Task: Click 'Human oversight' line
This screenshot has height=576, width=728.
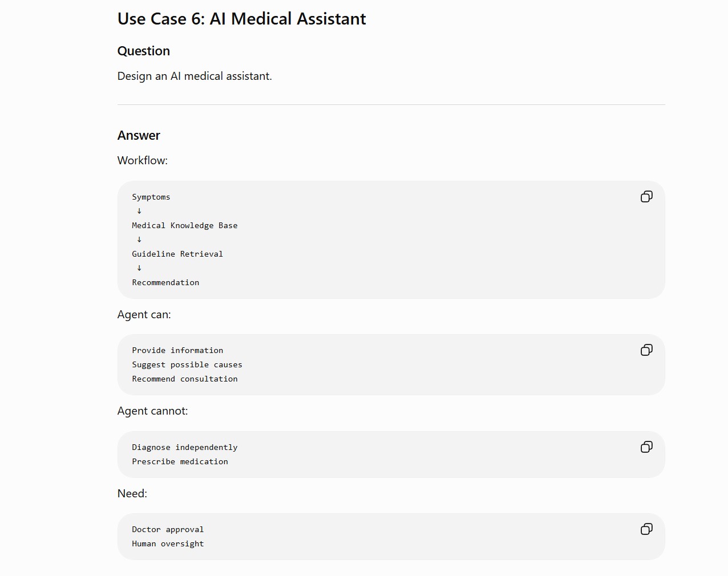Action: [168, 544]
